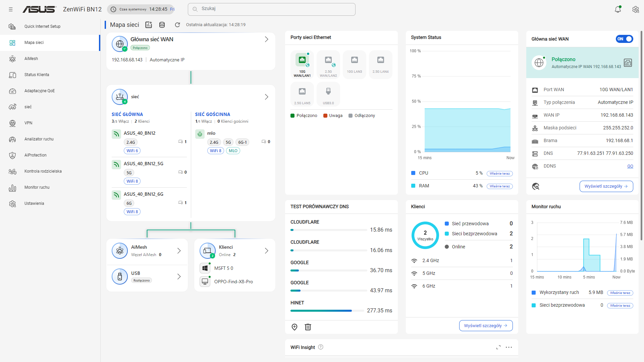This screenshot has width=644, height=362.
Task: Open Ustawienia in the sidebar
Action: click(x=50, y=203)
